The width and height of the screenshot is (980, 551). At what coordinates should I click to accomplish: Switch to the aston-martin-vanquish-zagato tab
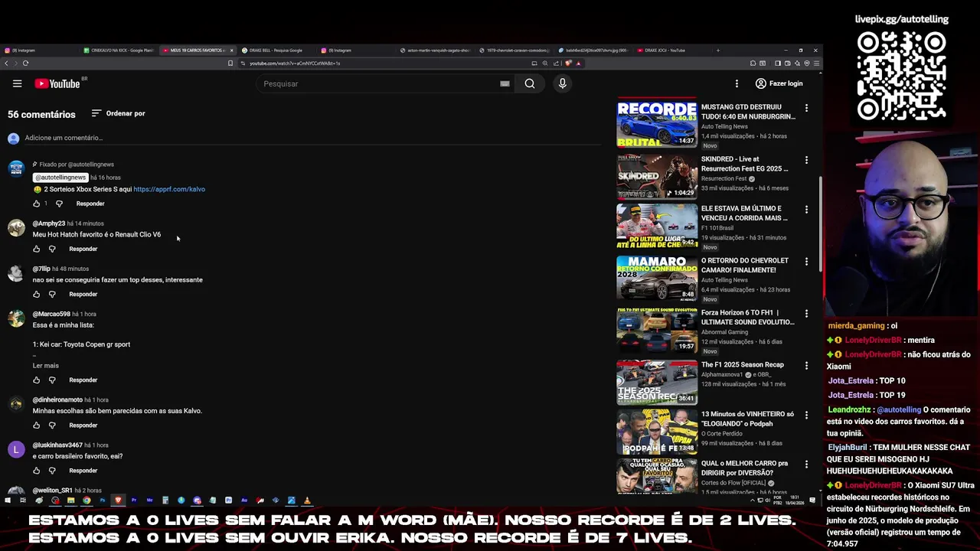[436, 51]
